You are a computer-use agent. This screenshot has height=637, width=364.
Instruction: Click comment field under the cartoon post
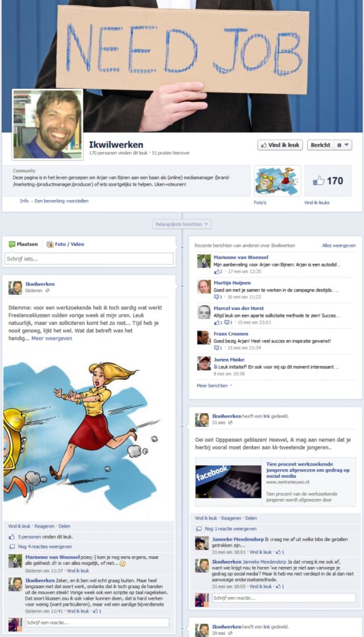97,622
